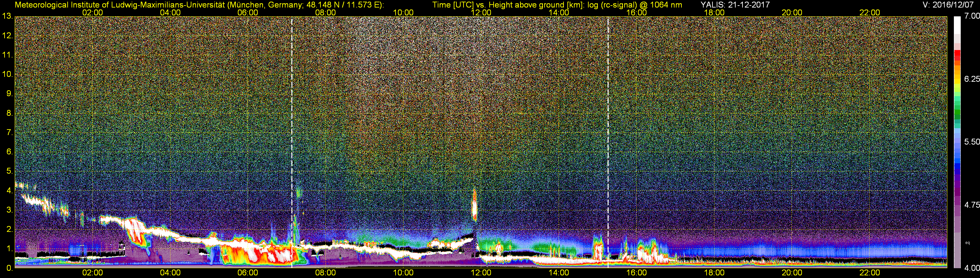Click the 12:00 label on the top time axis

[x=481, y=12]
